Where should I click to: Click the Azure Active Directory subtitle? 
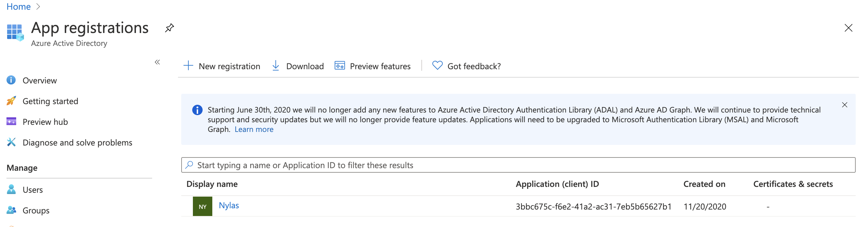pos(69,43)
